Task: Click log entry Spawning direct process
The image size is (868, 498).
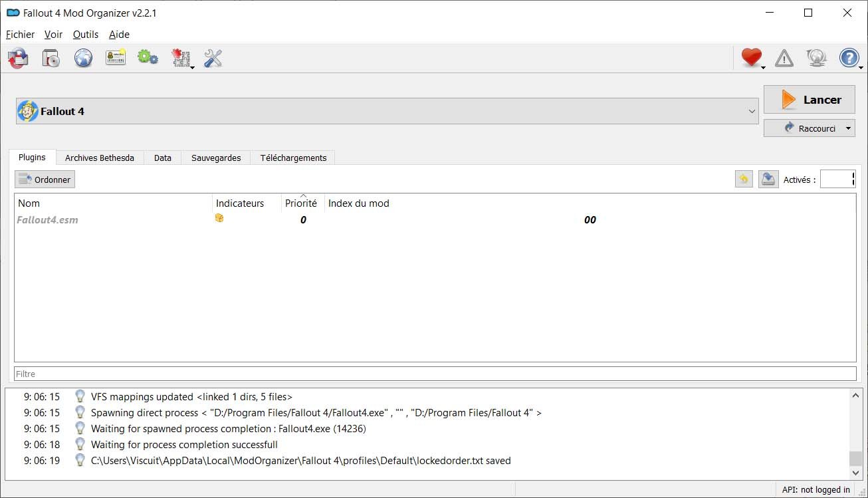Action: 316,413
